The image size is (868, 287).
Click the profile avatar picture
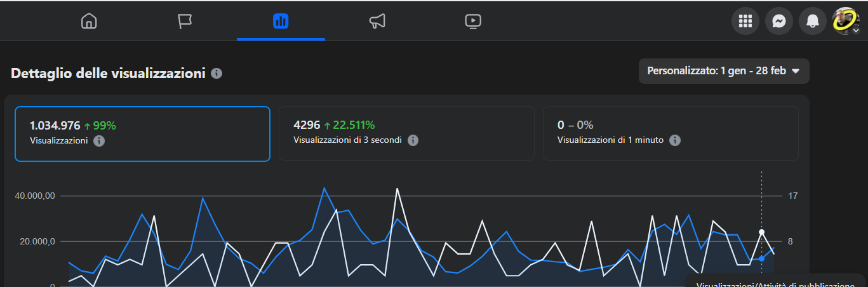(844, 20)
